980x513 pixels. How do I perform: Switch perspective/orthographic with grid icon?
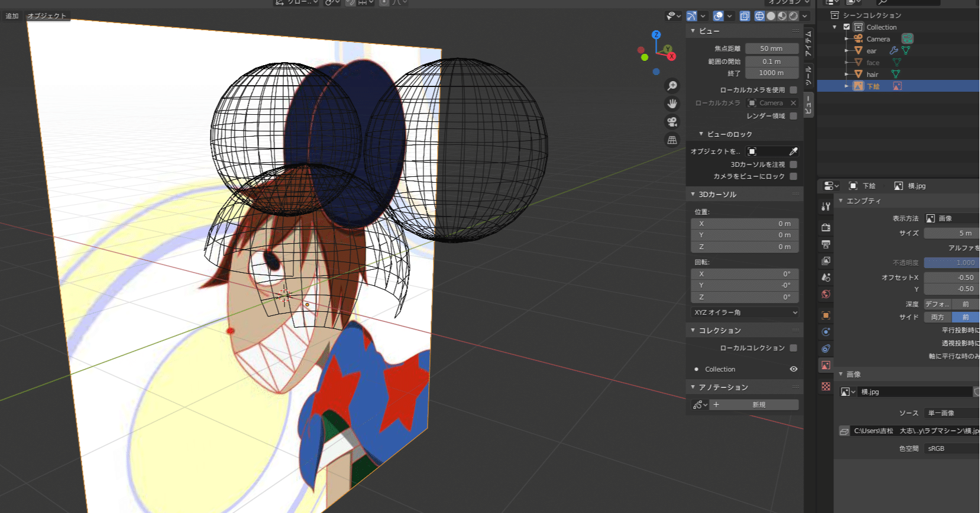coord(672,140)
